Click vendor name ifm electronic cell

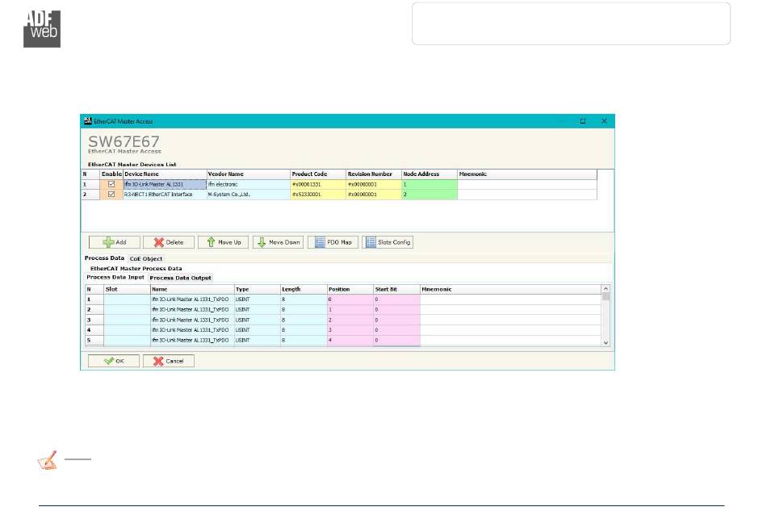249,184
